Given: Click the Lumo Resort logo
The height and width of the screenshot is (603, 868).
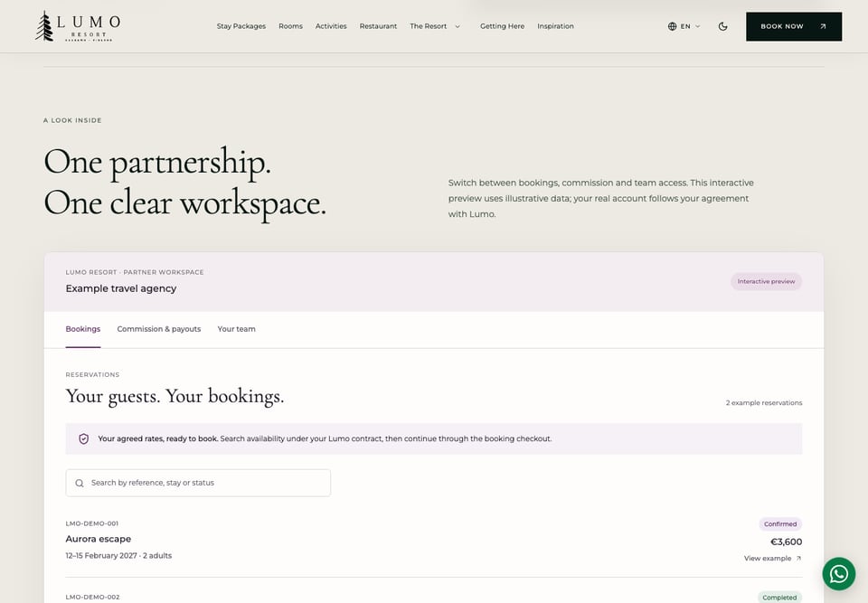Looking at the screenshot, I should pos(78,26).
